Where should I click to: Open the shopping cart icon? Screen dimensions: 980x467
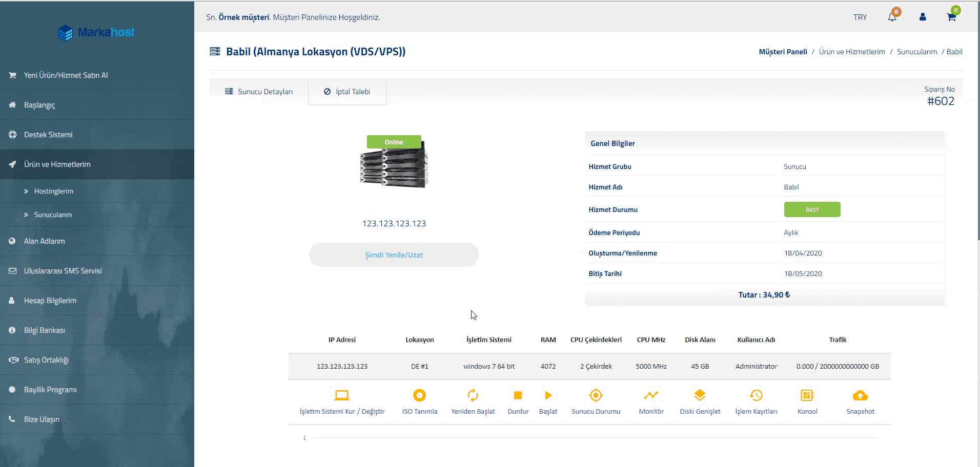[x=951, y=17]
